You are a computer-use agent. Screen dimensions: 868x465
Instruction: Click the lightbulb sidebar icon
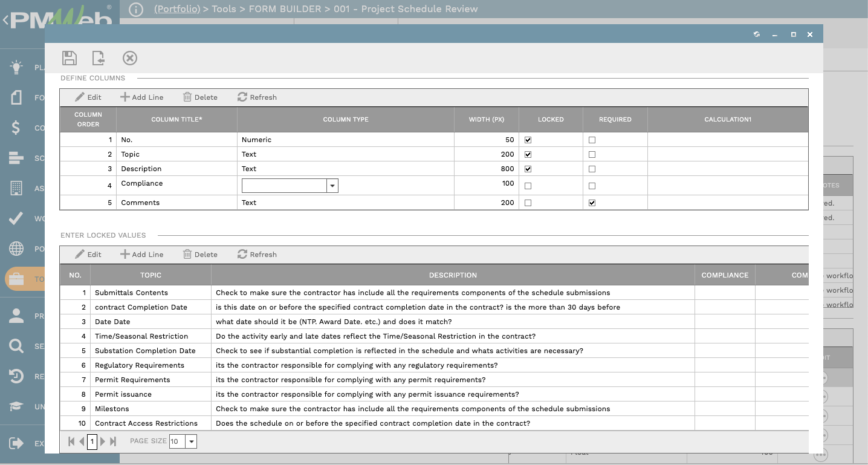(16, 67)
